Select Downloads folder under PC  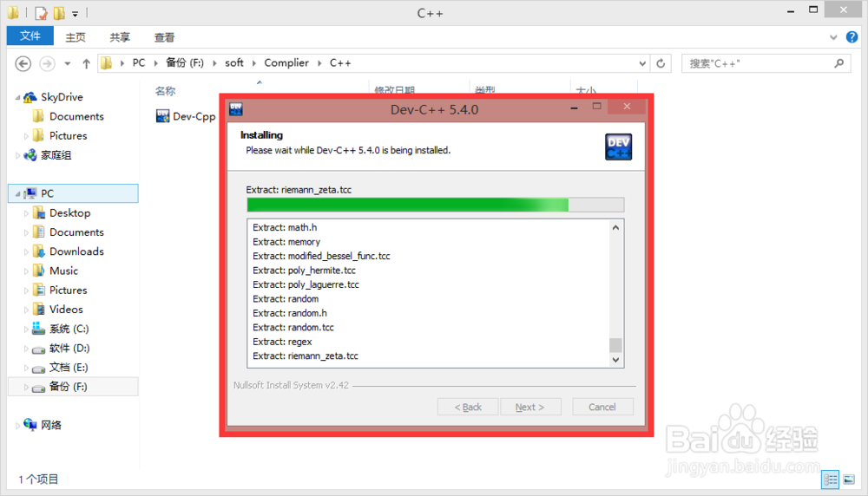76,251
